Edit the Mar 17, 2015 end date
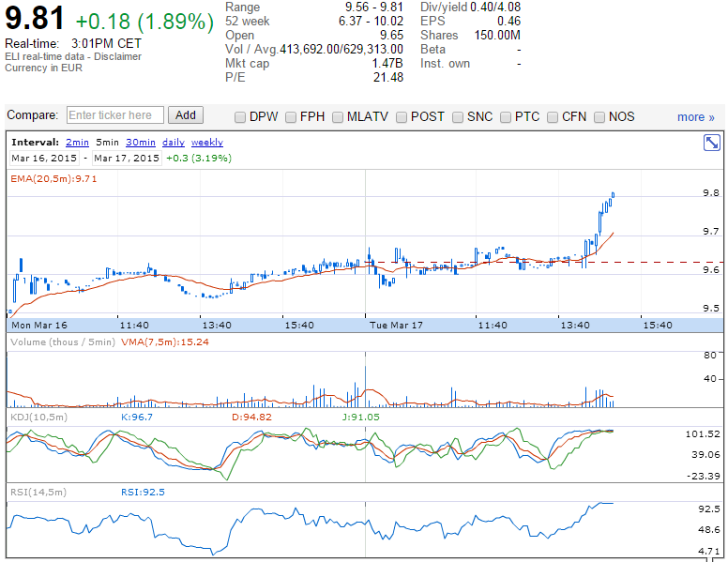 [127, 158]
